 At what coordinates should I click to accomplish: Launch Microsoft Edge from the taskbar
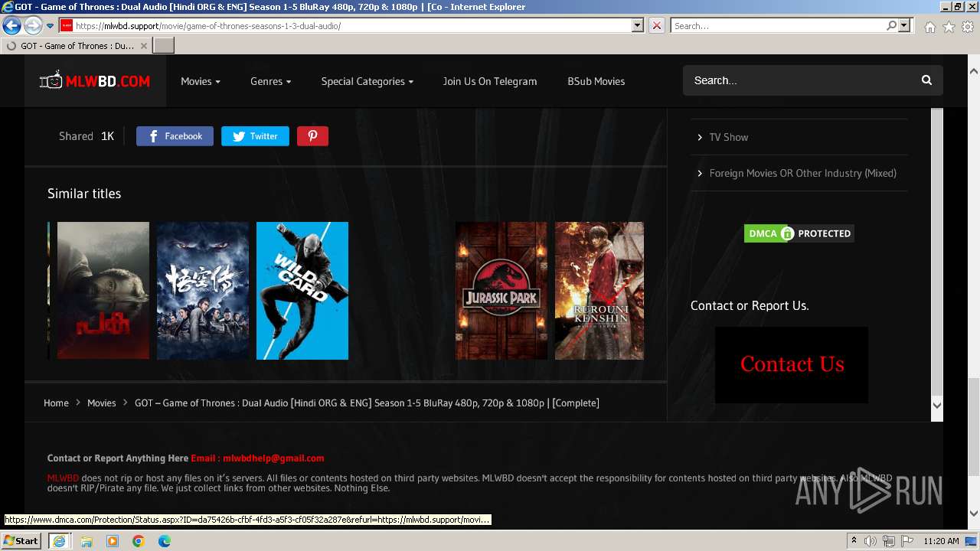click(x=165, y=541)
